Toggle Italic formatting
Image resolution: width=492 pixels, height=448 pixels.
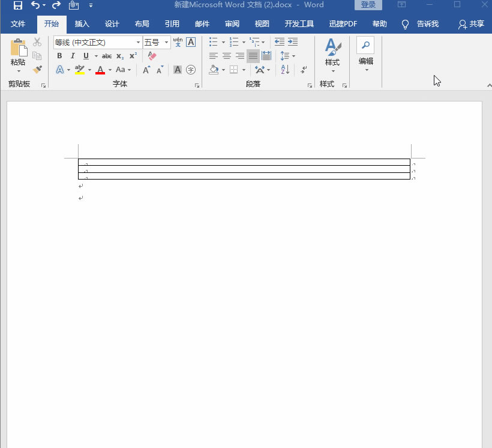click(73, 56)
